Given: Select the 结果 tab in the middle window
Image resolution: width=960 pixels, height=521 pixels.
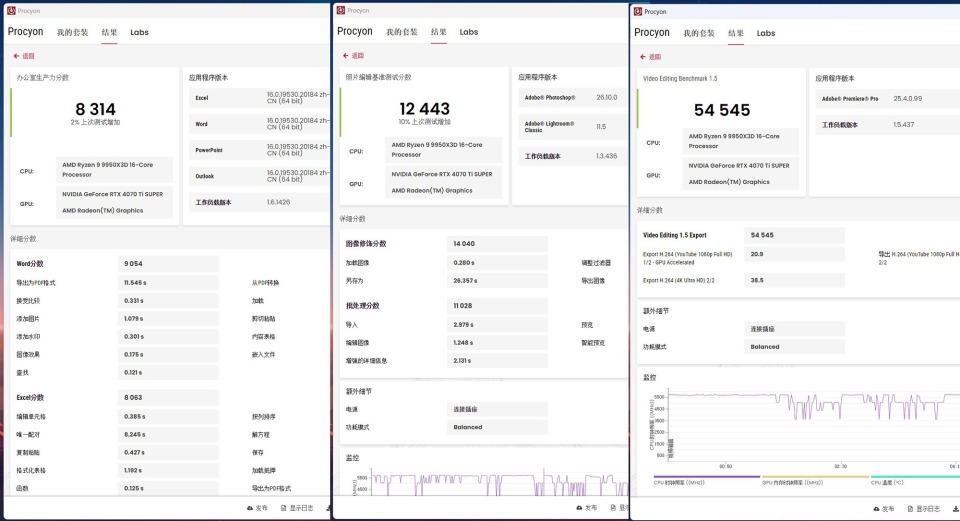Looking at the screenshot, I should click(x=438, y=32).
